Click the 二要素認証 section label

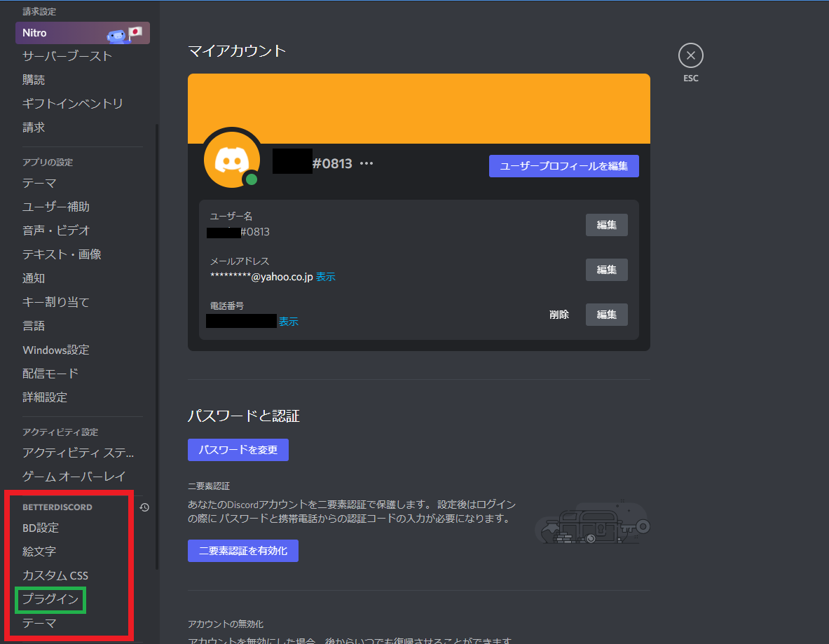click(209, 486)
